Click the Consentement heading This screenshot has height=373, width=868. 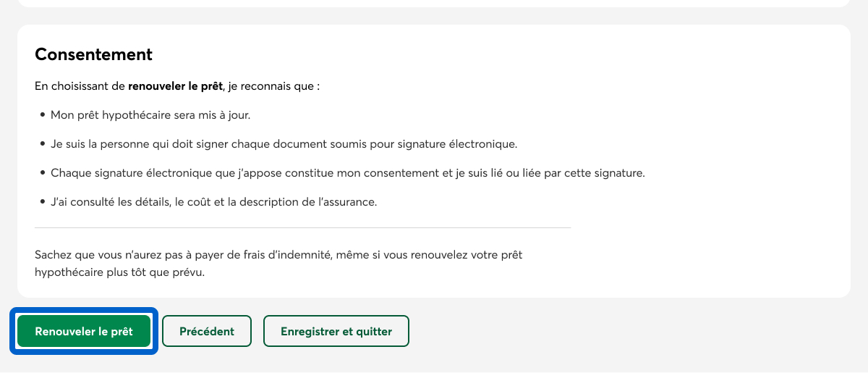click(94, 54)
